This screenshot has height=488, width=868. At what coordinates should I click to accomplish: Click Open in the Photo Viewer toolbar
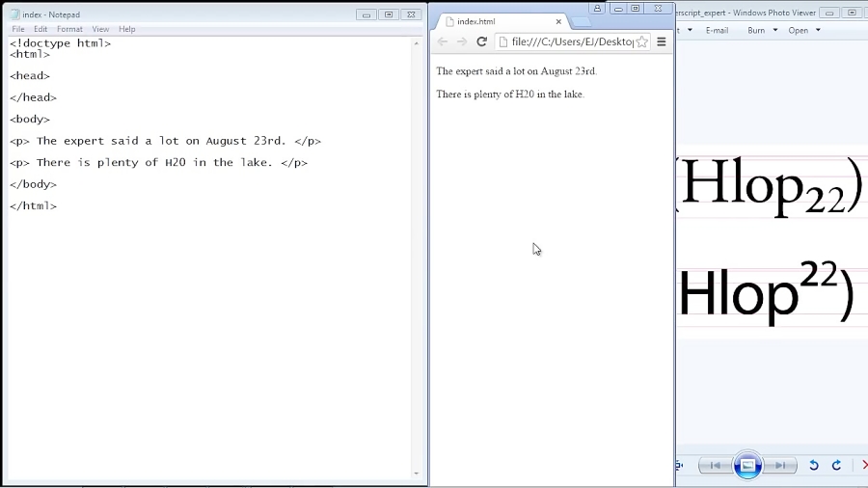coord(799,31)
